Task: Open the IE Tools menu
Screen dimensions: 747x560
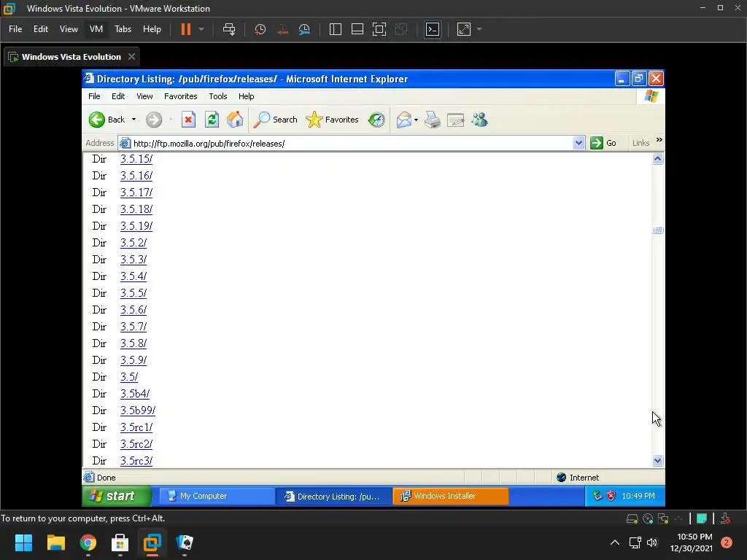Action: [217, 96]
